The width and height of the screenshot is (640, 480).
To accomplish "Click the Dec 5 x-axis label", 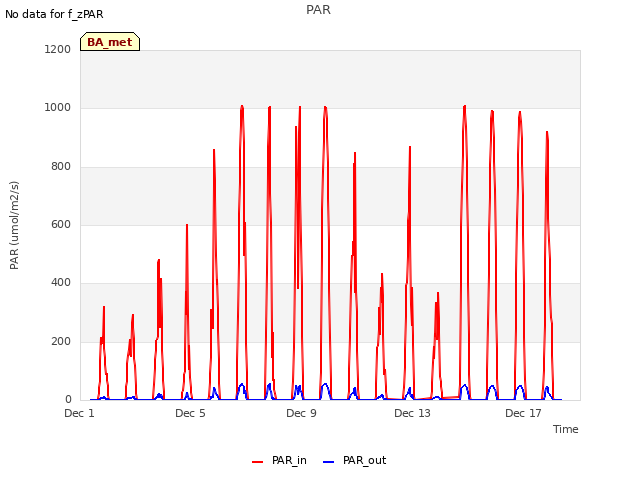I will (x=190, y=413).
